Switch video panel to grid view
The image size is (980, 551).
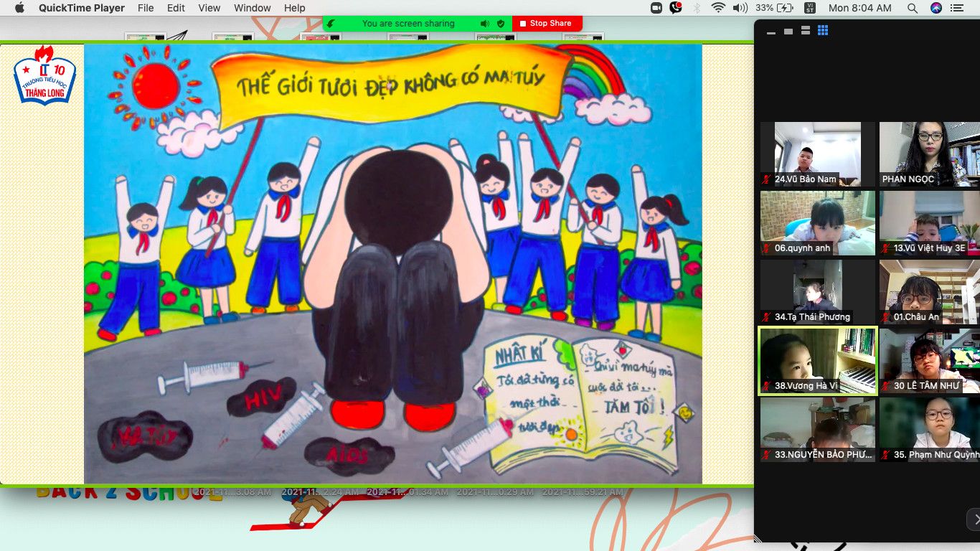[823, 31]
